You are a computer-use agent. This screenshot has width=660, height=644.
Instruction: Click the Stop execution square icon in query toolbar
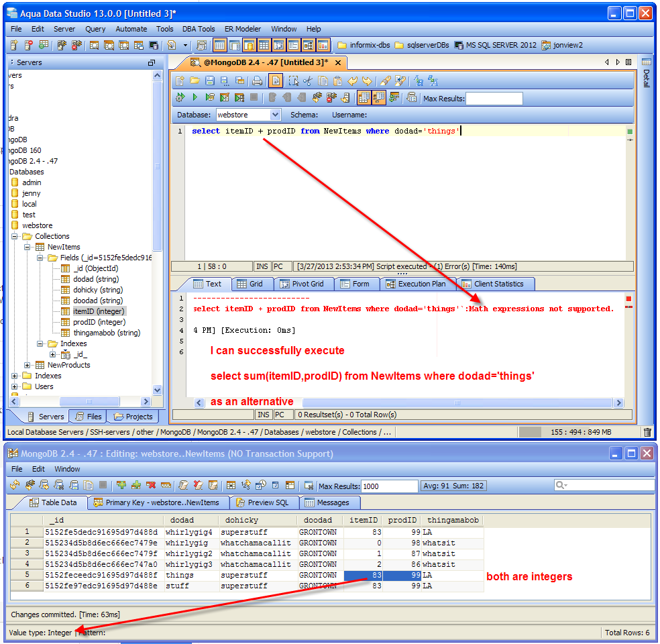pos(254,97)
